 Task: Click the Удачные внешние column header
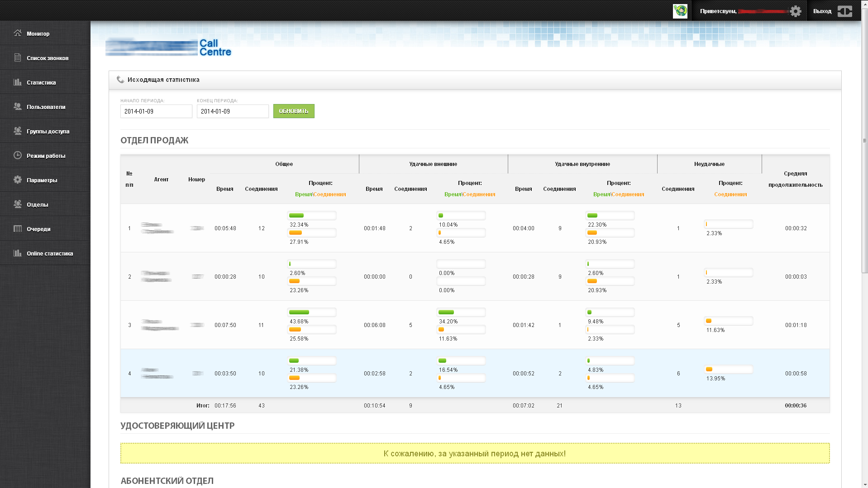pyautogui.click(x=433, y=164)
